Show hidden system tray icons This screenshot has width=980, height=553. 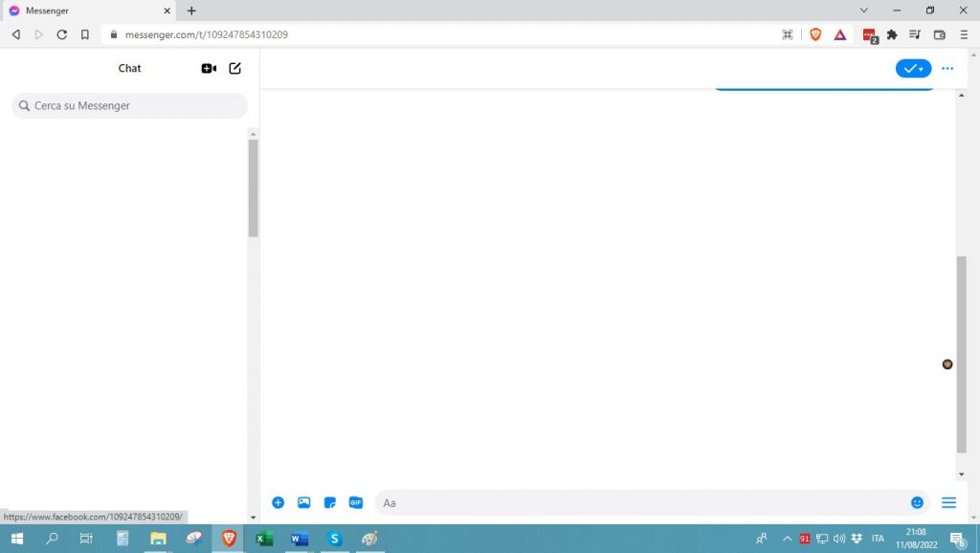[788, 539]
